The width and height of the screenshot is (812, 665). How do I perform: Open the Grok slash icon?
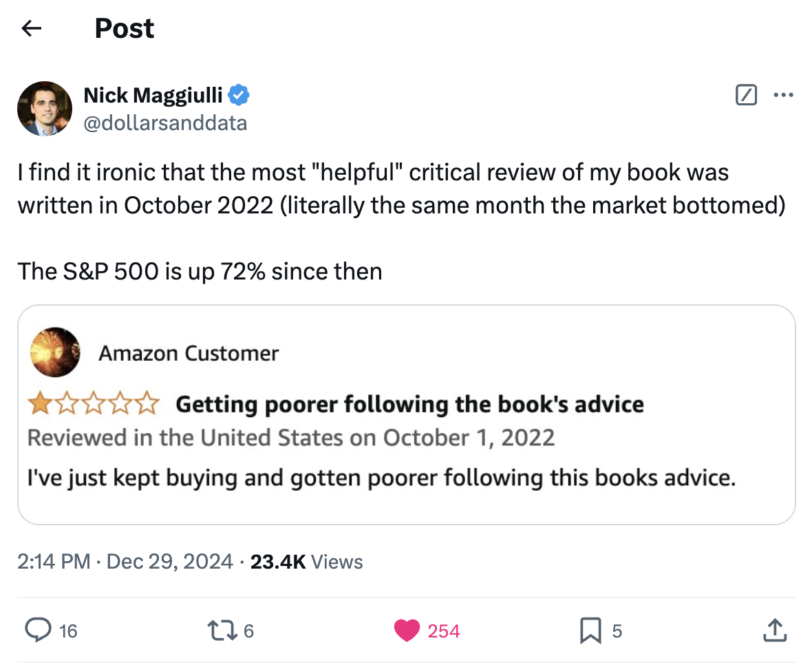click(x=747, y=95)
